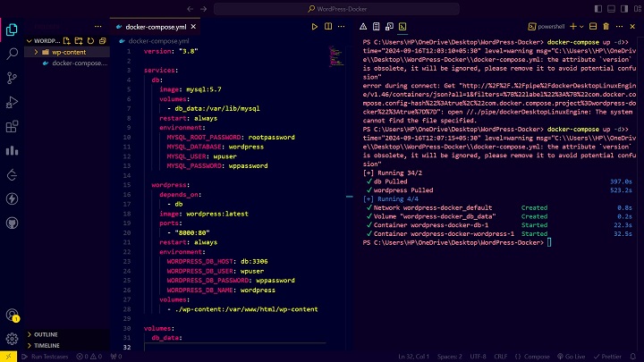Open the WordPress-Docker command center search
This screenshot has width=644, height=362.
(x=336, y=9)
